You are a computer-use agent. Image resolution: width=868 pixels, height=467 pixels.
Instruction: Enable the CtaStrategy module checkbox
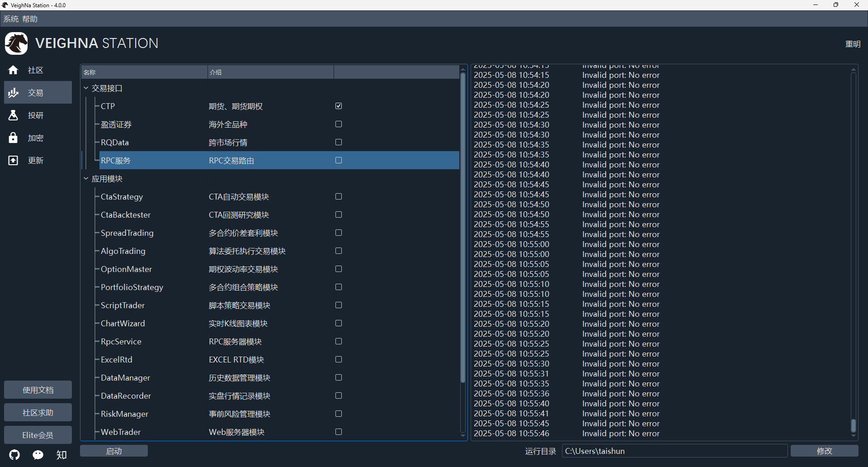tap(339, 196)
